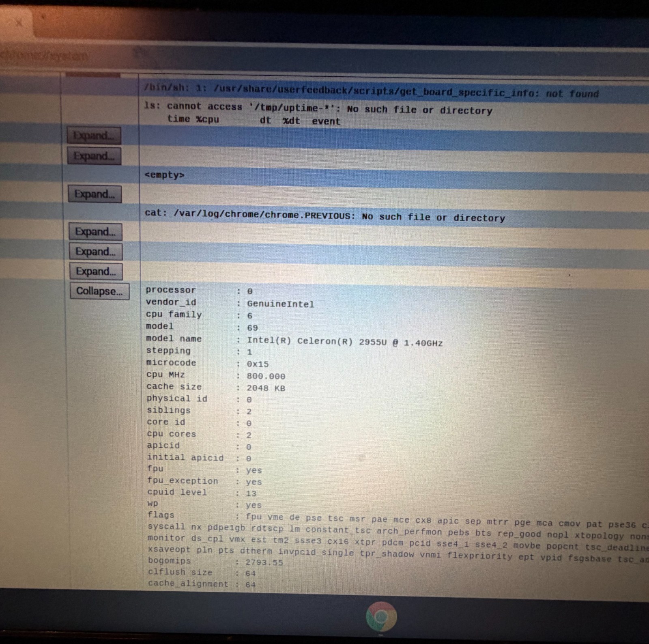Expand the section just above Collapse button
649x644 pixels.
(x=96, y=271)
